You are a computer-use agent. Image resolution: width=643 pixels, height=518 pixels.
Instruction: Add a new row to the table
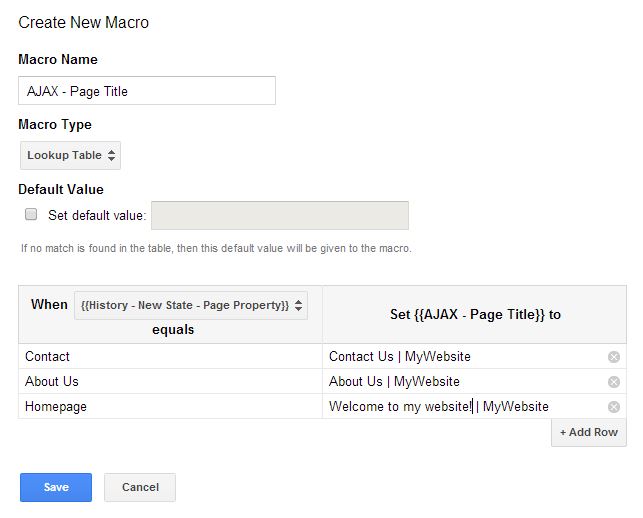click(x=588, y=432)
